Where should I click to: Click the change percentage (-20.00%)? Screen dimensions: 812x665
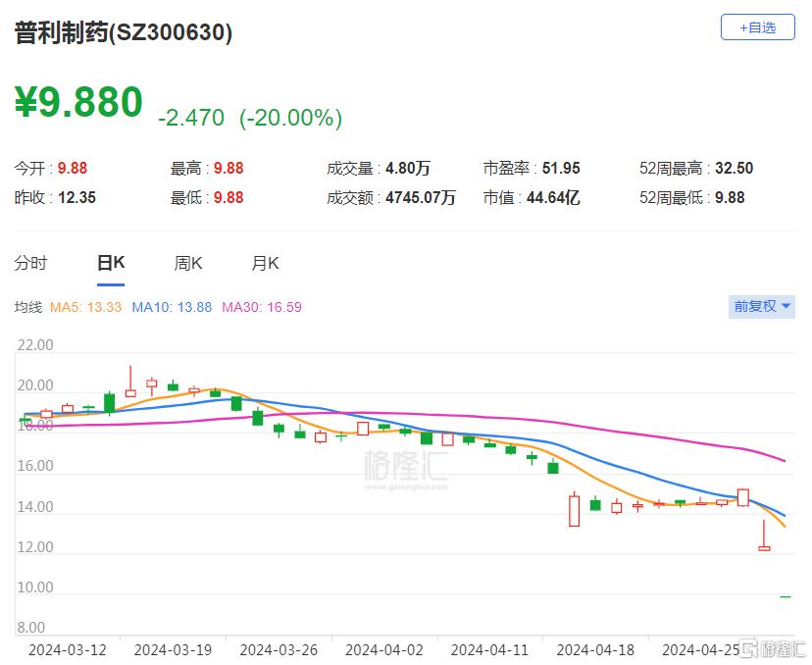(290, 118)
